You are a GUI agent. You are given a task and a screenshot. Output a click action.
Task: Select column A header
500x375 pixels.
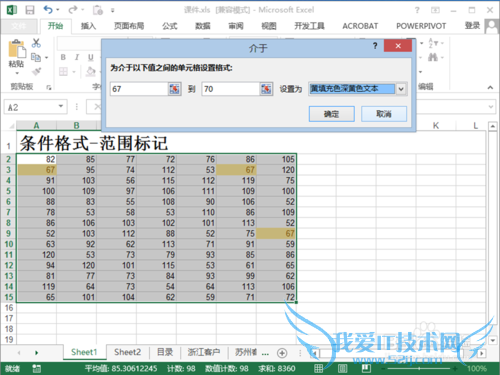coord(36,125)
